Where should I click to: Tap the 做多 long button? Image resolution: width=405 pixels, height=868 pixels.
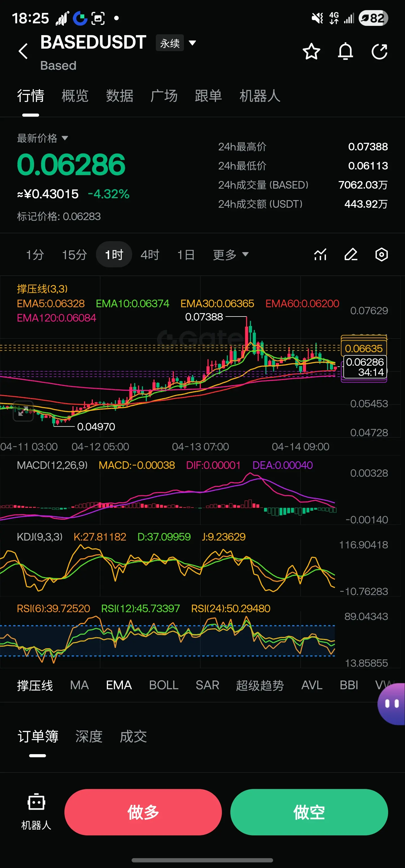[x=143, y=812]
